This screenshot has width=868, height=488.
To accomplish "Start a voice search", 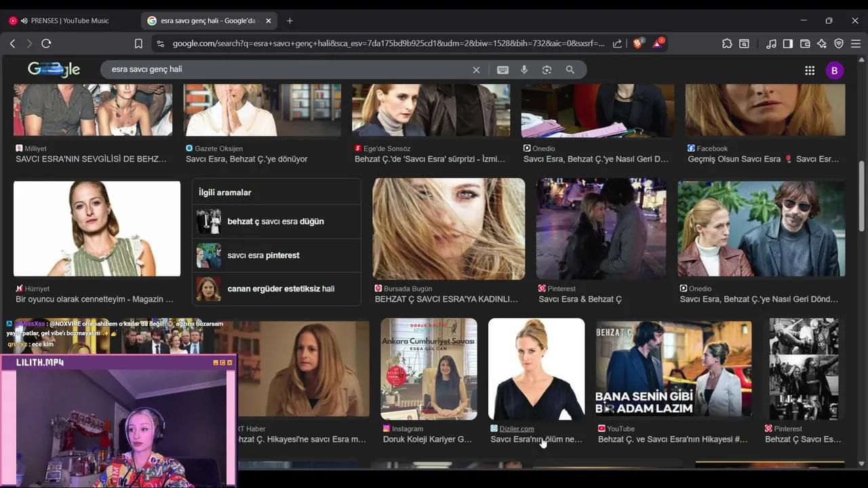I will (524, 70).
